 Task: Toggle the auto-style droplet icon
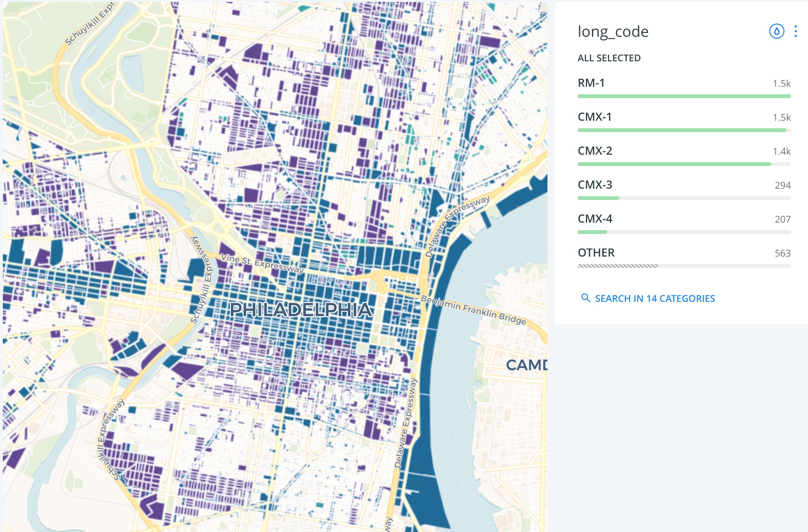click(776, 31)
